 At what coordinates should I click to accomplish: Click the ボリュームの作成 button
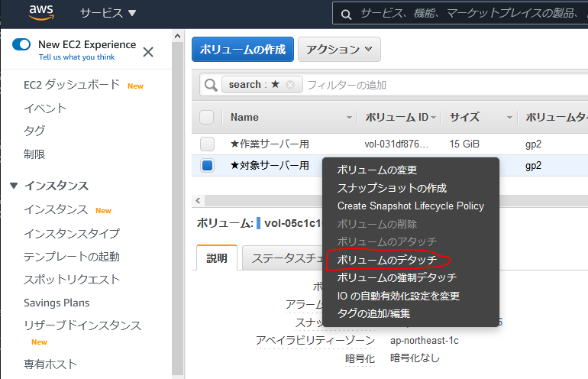pos(243,49)
